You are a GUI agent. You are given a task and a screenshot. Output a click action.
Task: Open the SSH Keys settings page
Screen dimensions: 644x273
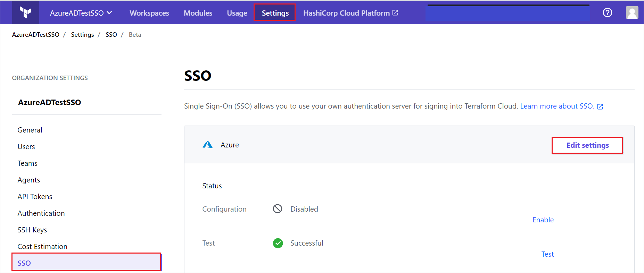[x=32, y=230]
